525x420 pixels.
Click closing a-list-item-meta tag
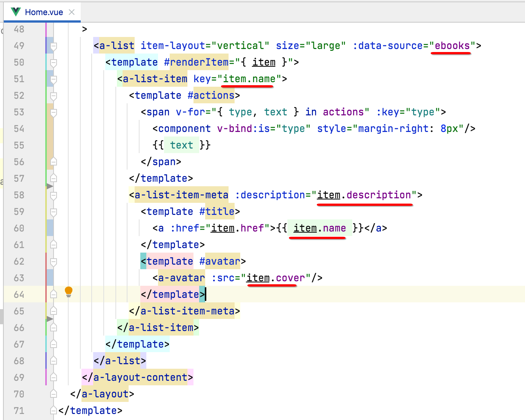pyautogui.click(x=184, y=311)
